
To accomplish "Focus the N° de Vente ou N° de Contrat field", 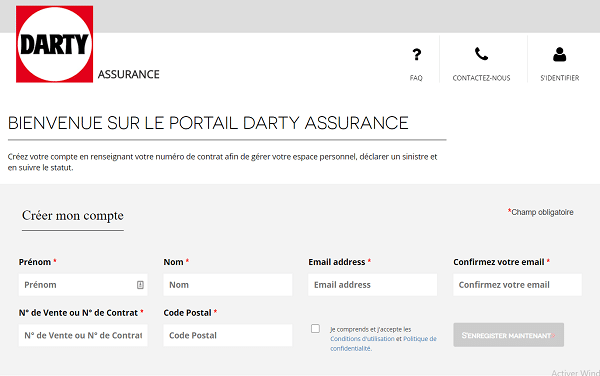I will (x=83, y=335).
